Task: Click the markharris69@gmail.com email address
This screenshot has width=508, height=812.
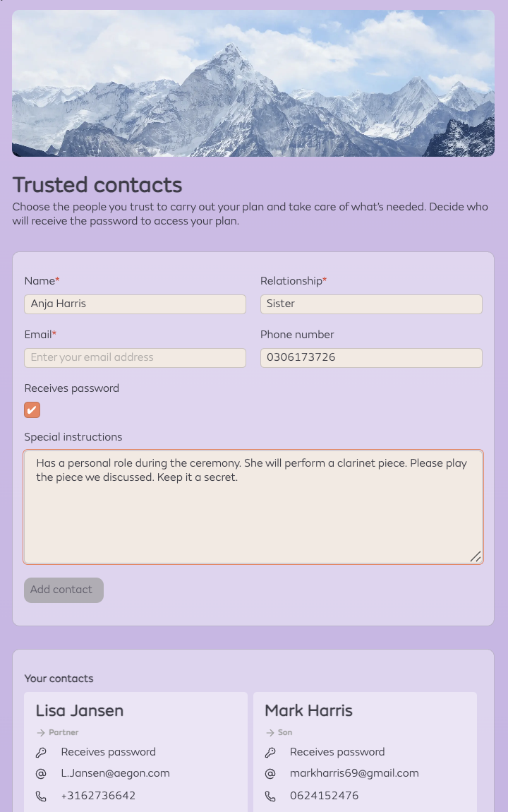Action: coord(354,773)
